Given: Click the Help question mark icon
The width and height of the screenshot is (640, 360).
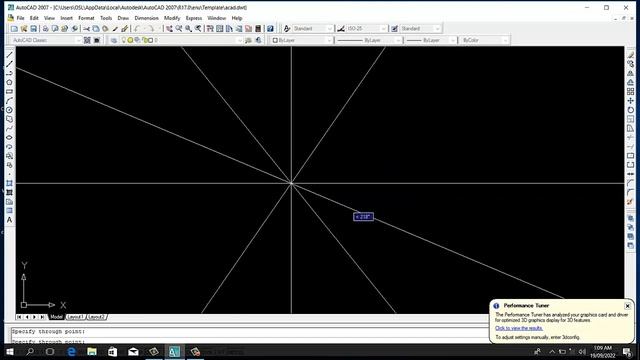Looking at the screenshot, I should pos(270,29).
